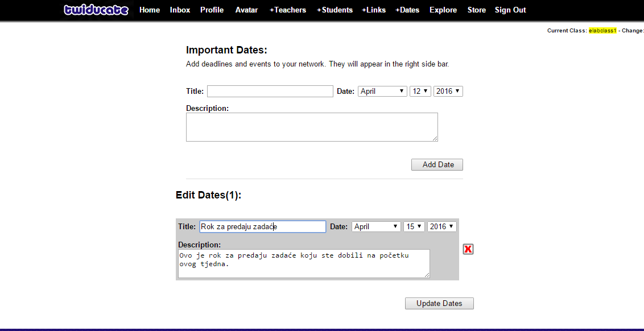Image resolution: width=644 pixels, height=331 pixels.
Task: Open the day dropdown showing 12
Action: 420,91
